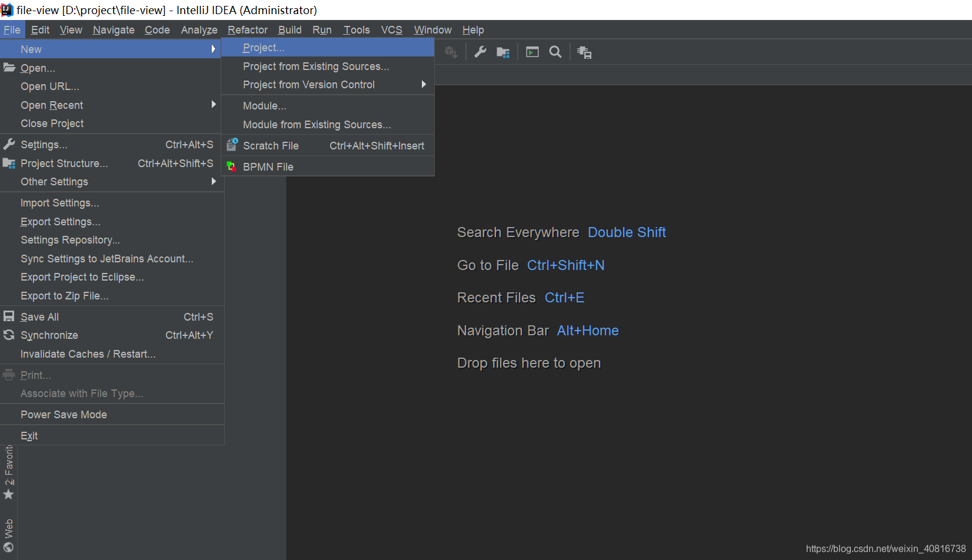Image resolution: width=972 pixels, height=560 pixels.
Task: Choose Invalidate Caches / Restart
Action: [x=88, y=354]
